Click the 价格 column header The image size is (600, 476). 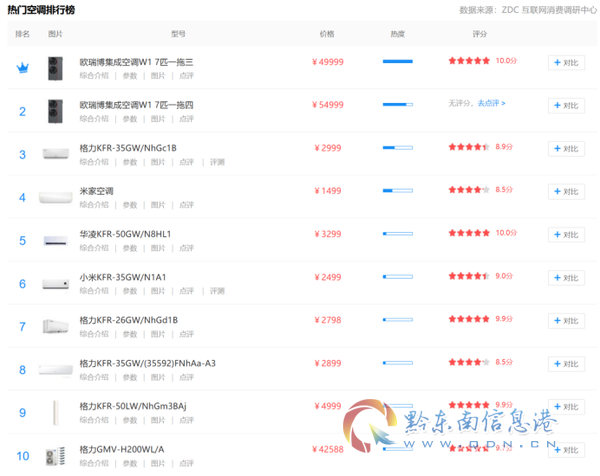327,34
